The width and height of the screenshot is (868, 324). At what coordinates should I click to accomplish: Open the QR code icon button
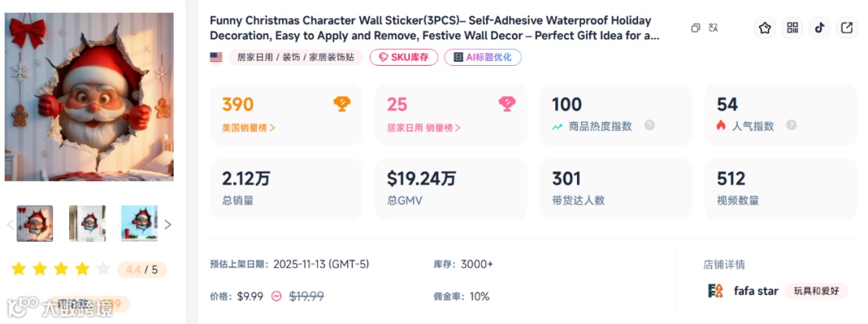pyautogui.click(x=792, y=28)
